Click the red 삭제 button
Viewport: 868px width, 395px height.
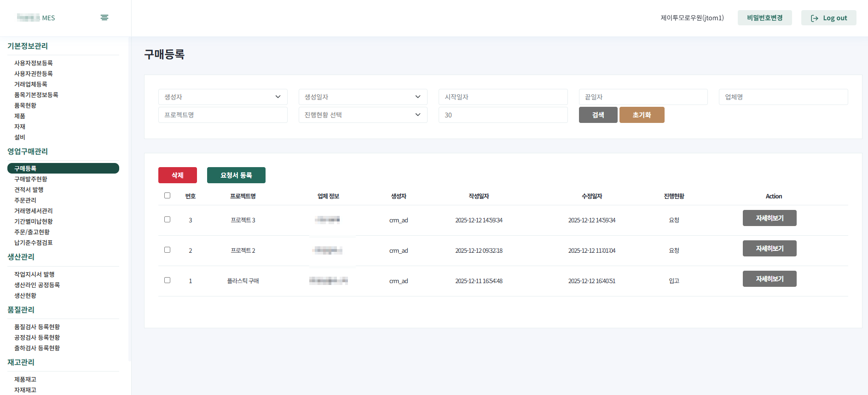[178, 175]
